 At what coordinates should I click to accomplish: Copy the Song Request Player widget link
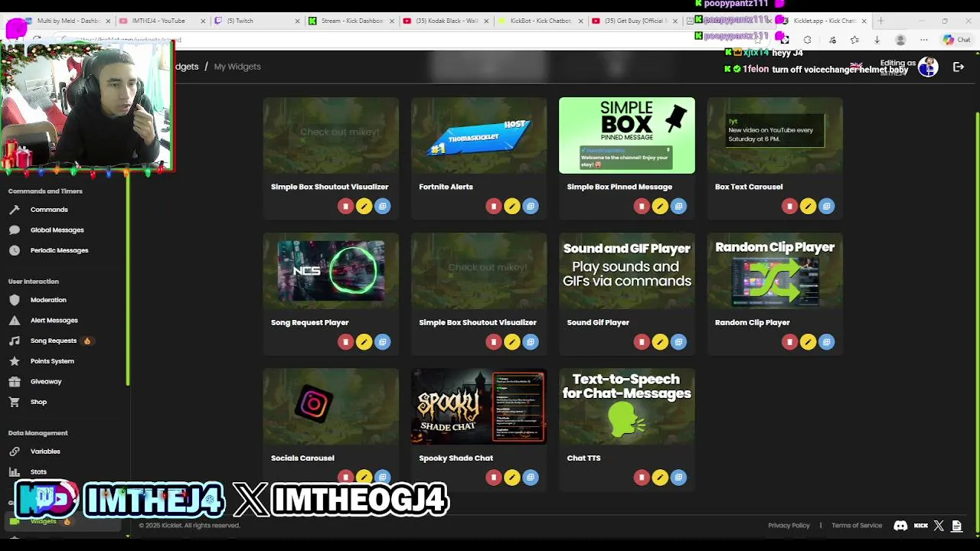pos(382,342)
